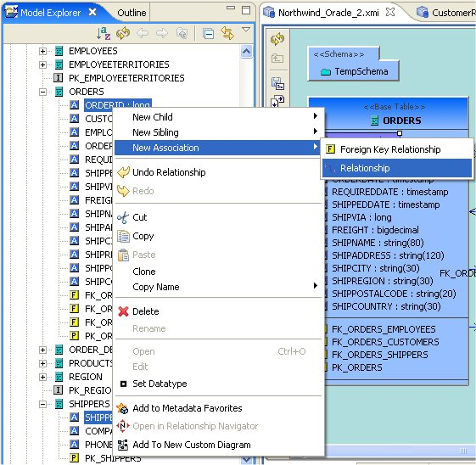The image size is (476, 465).
Task: Switch to the CustomerR editor tab
Action: coord(445,13)
